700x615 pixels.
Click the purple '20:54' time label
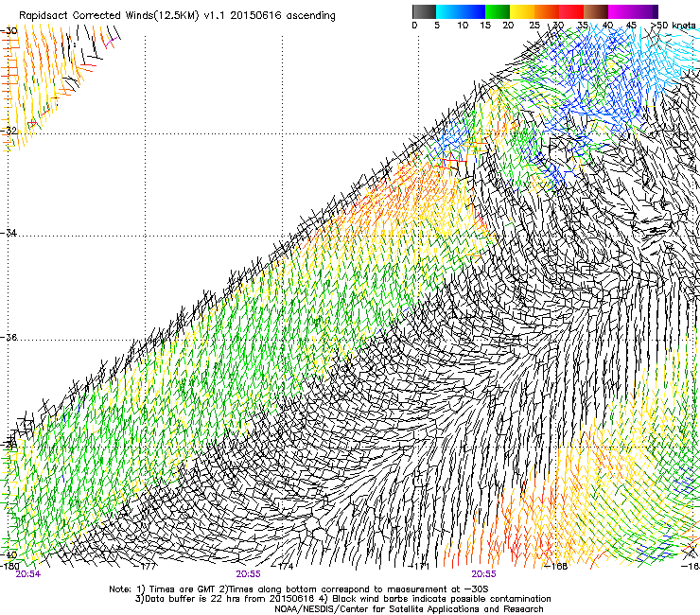tap(28, 574)
